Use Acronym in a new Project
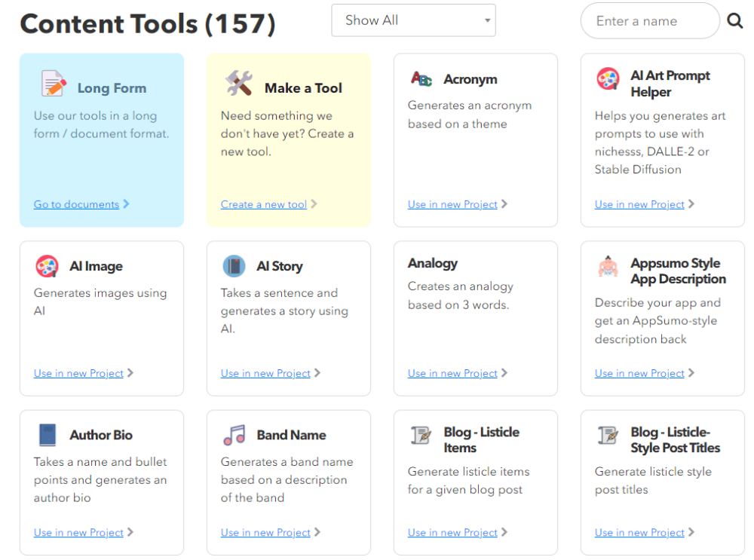 (452, 204)
